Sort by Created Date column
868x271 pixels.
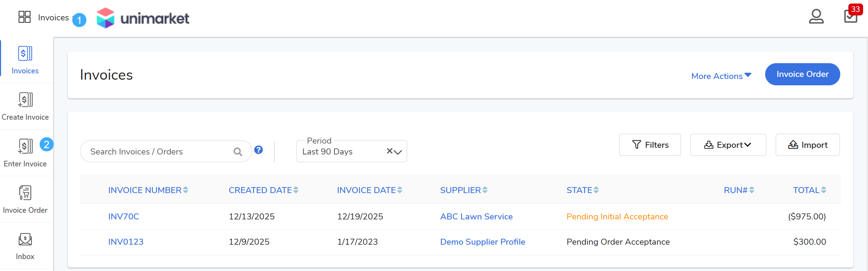(263, 190)
